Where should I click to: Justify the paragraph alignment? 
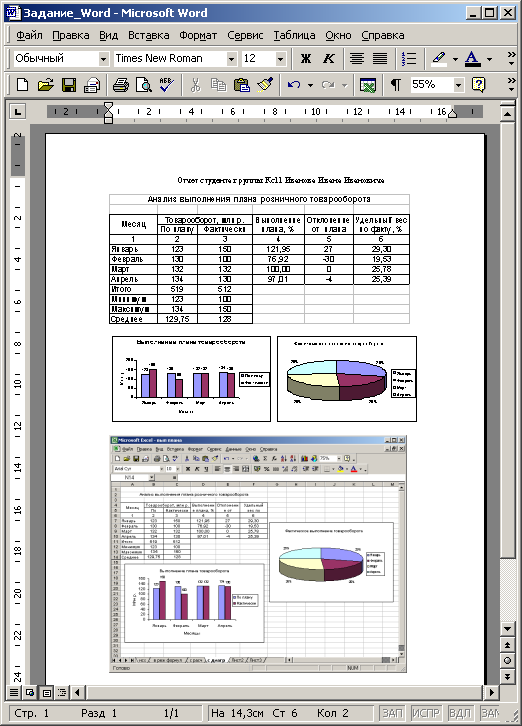click(x=380, y=59)
